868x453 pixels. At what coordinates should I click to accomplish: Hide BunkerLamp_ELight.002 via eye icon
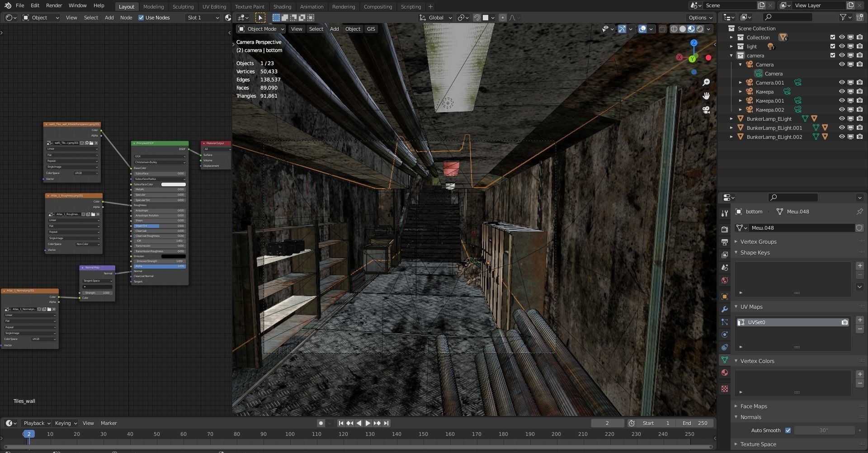tap(842, 137)
